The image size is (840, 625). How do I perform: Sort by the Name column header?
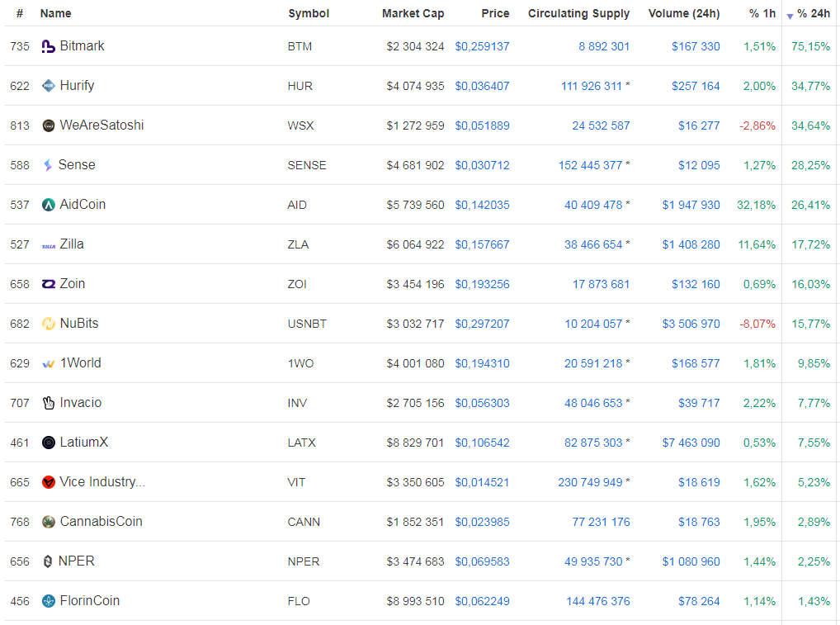click(x=55, y=13)
